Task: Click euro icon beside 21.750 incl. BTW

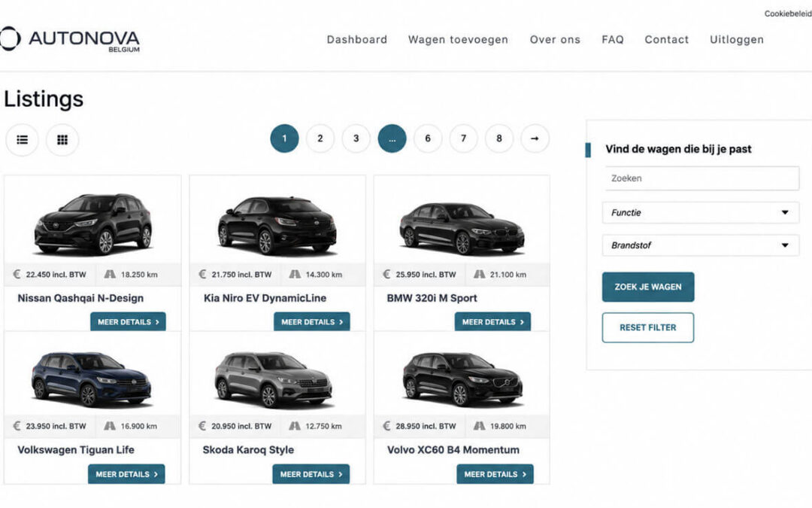Action: point(202,274)
